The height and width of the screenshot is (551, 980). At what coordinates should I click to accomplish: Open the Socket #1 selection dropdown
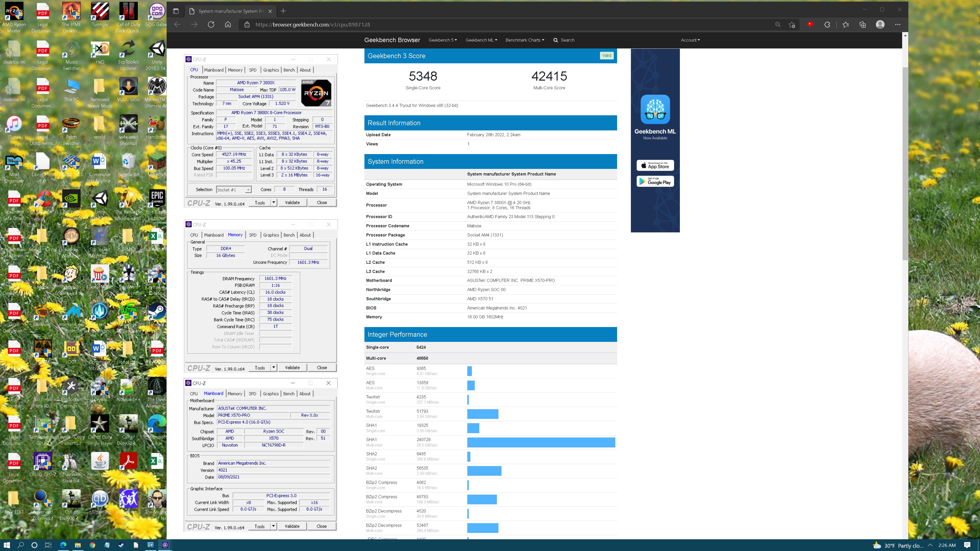tap(234, 189)
